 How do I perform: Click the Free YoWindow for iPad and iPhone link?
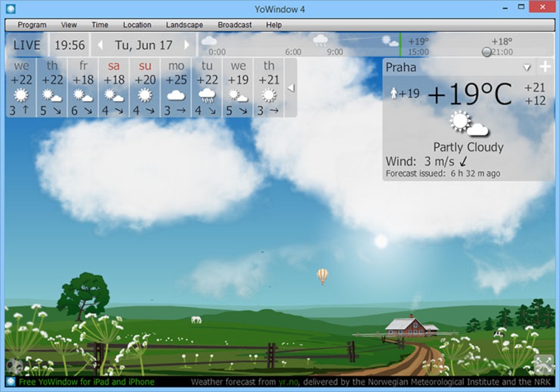(87, 382)
